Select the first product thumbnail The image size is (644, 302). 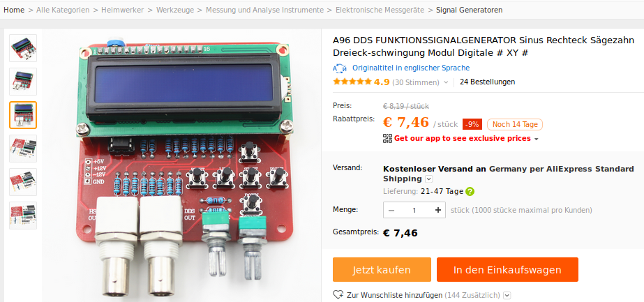click(x=23, y=48)
